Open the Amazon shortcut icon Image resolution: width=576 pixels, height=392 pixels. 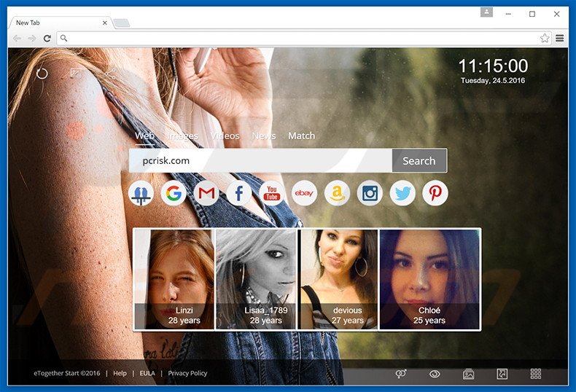click(337, 193)
